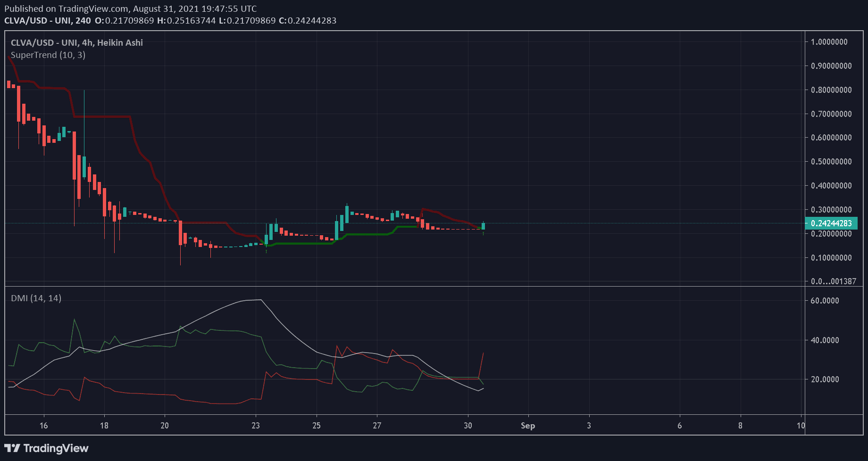Click the 20.0000 DMI scale label

click(825, 379)
